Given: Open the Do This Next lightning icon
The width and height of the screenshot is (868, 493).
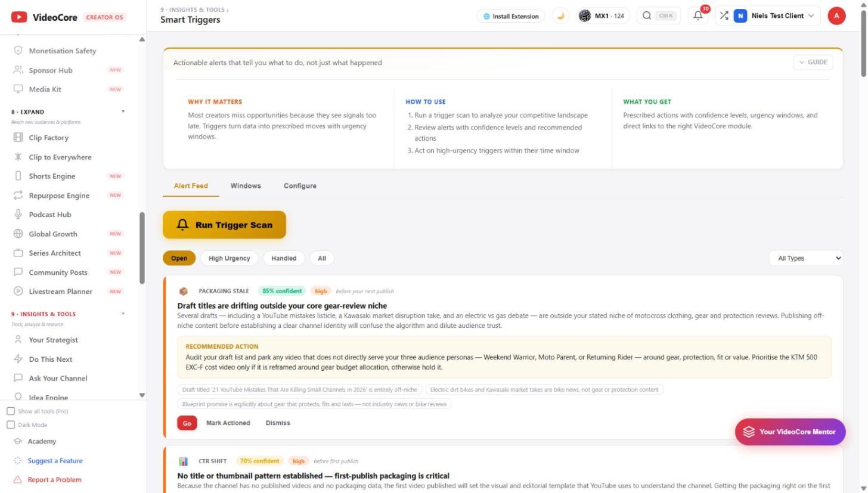Looking at the screenshot, I should [18, 359].
